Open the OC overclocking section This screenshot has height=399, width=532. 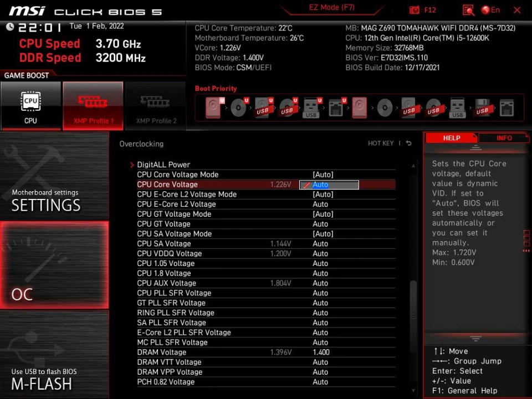(x=54, y=265)
